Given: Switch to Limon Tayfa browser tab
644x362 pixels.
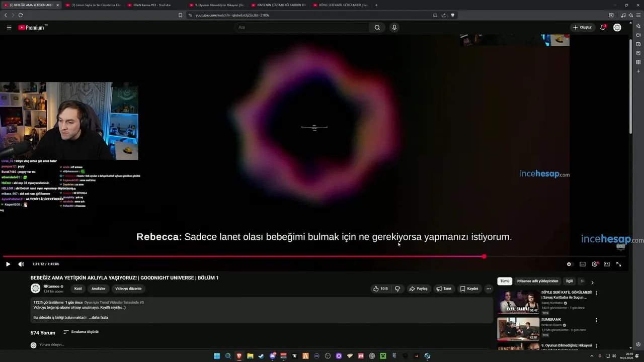Looking at the screenshot, I should (93, 5).
